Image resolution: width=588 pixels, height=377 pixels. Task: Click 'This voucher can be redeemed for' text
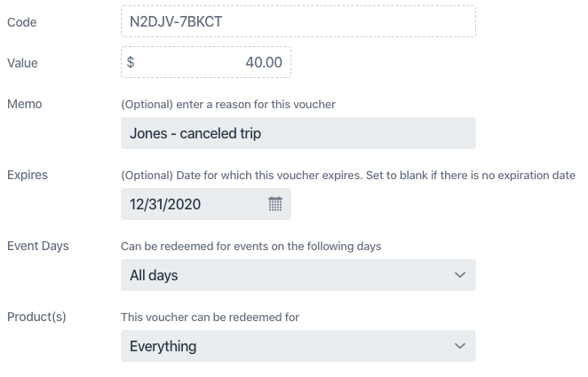click(x=210, y=317)
